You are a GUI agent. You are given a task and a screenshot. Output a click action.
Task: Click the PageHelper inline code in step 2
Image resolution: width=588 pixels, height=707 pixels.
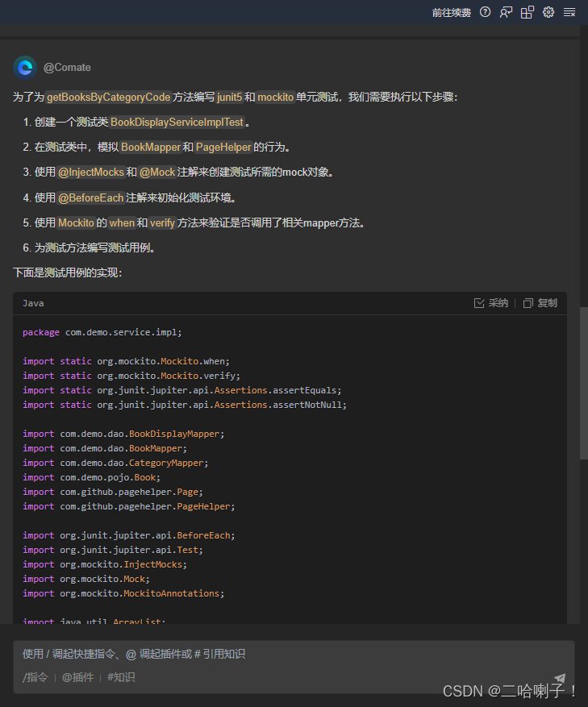[223, 147]
